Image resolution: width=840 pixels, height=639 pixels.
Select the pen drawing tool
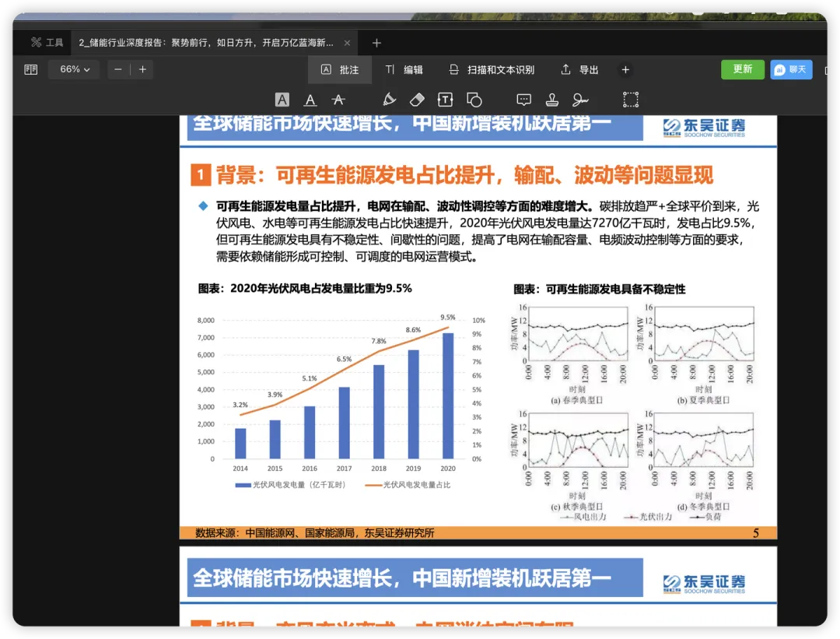(x=390, y=100)
